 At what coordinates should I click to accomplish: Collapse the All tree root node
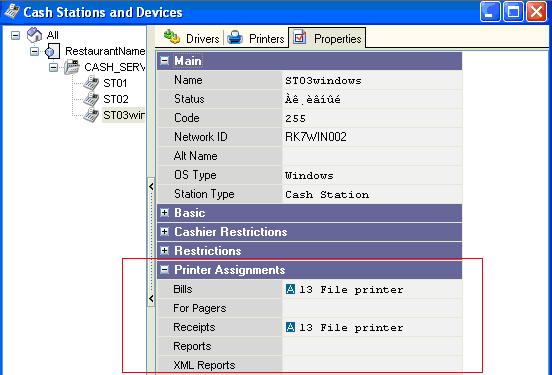(x=15, y=35)
